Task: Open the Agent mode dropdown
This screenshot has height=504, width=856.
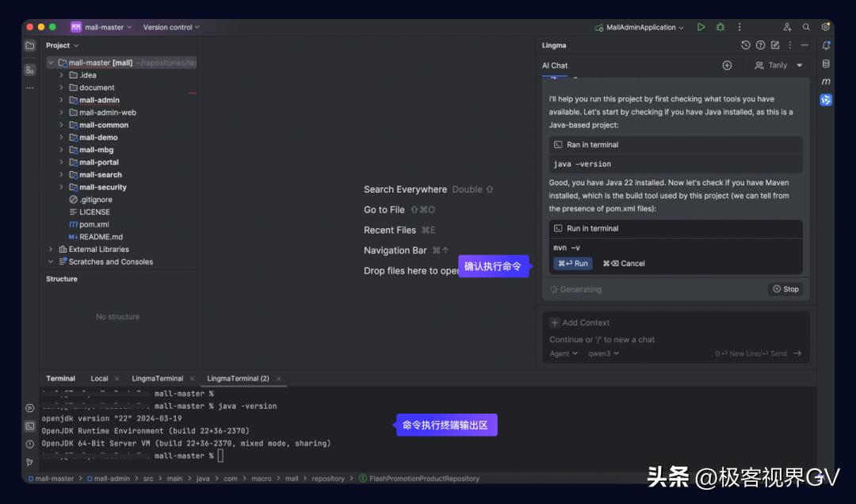Action: coord(563,353)
